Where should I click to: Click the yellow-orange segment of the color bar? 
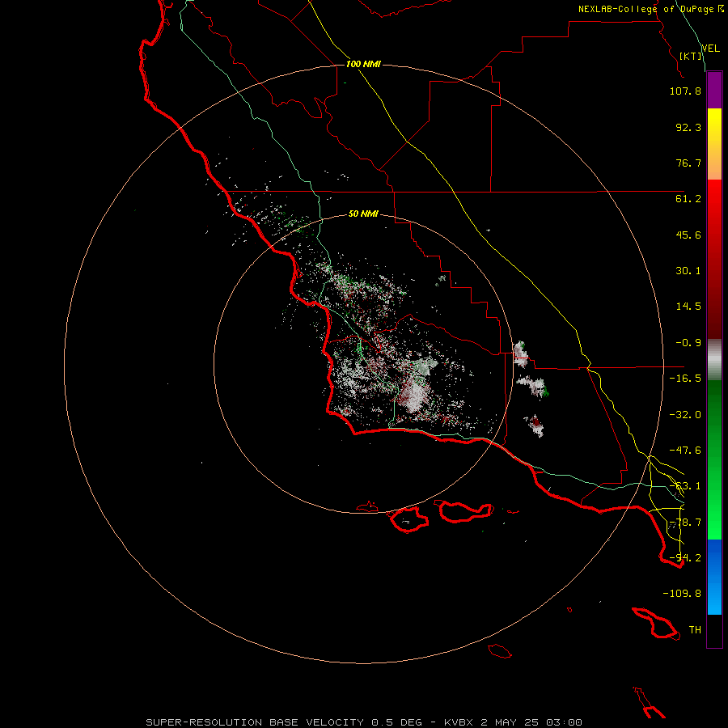pyautogui.click(x=714, y=144)
